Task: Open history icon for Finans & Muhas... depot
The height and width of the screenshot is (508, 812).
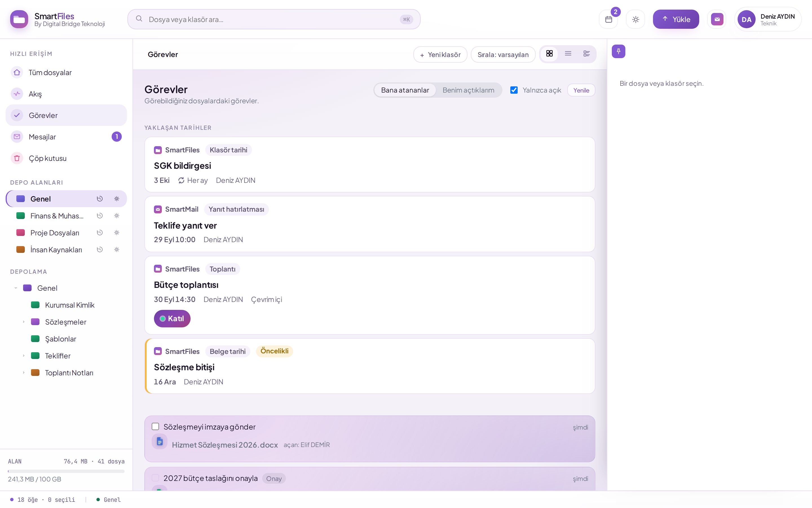Action: click(x=100, y=216)
